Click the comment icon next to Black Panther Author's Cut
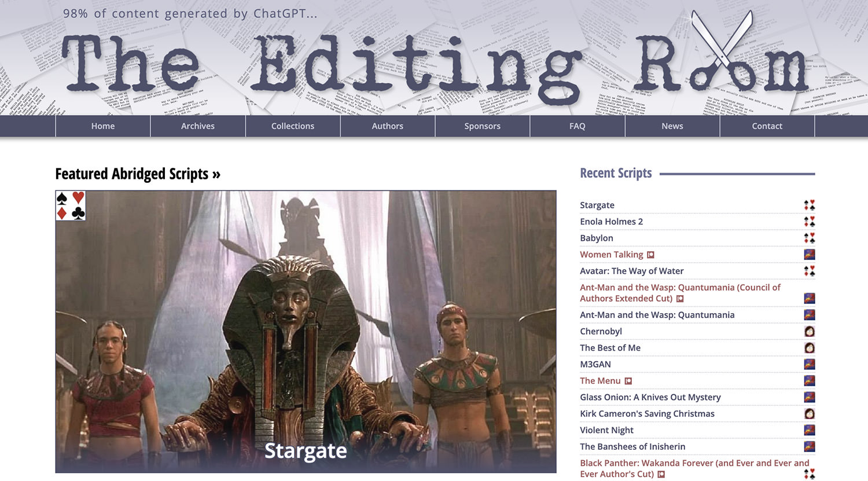868x481 pixels. click(661, 475)
